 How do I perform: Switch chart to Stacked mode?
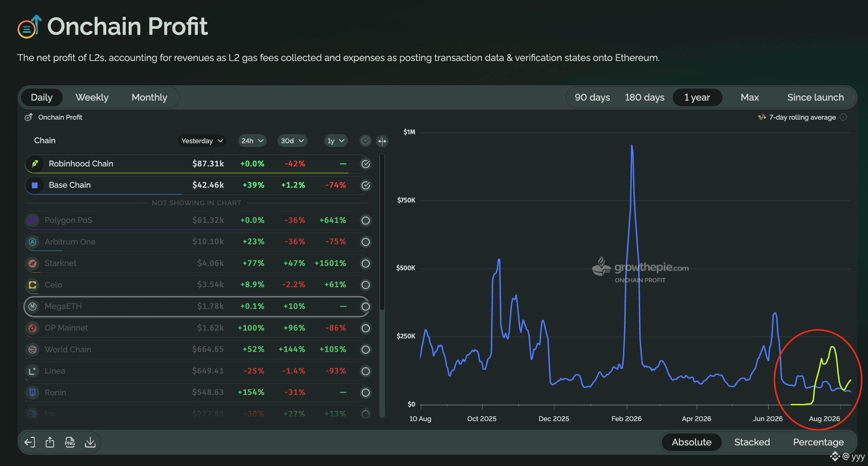click(x=752, y=442)
